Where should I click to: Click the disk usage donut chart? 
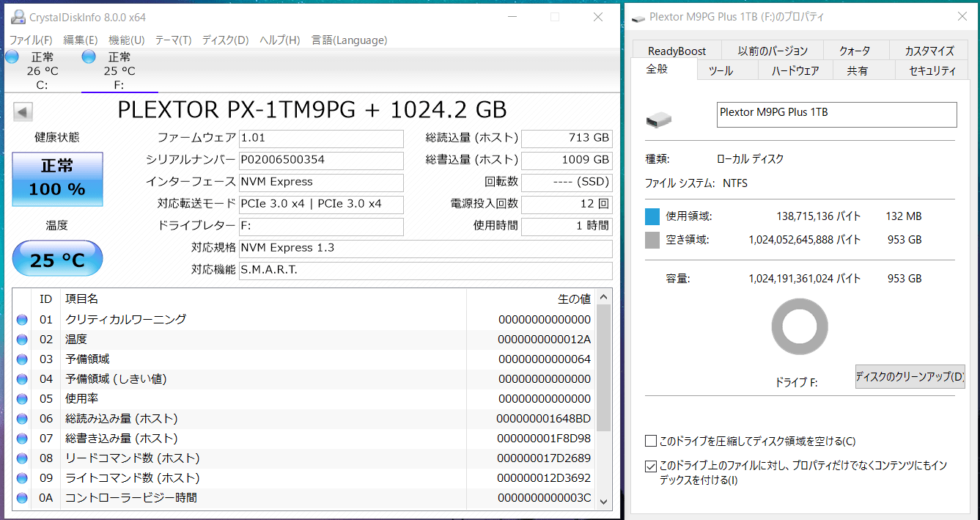click(x=800, y=328)
